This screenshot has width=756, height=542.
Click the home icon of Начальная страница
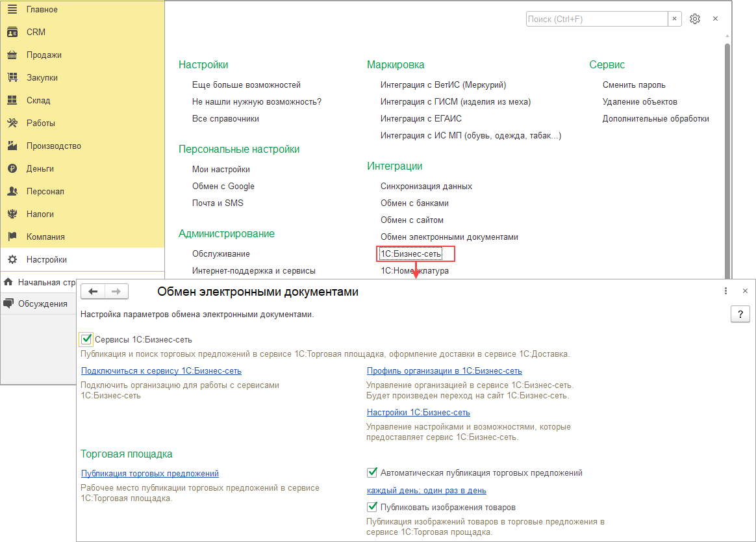[x=8, y=282]
